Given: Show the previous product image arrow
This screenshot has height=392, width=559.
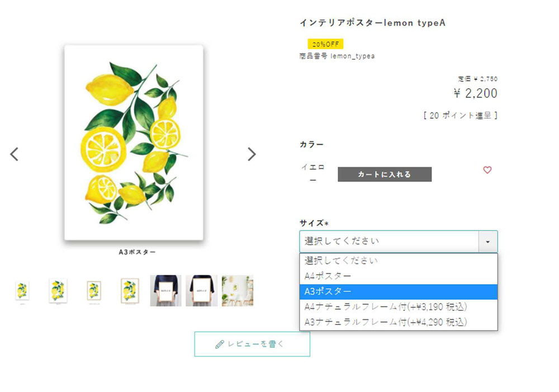Looking at the screenshot, I should point(15,154).
